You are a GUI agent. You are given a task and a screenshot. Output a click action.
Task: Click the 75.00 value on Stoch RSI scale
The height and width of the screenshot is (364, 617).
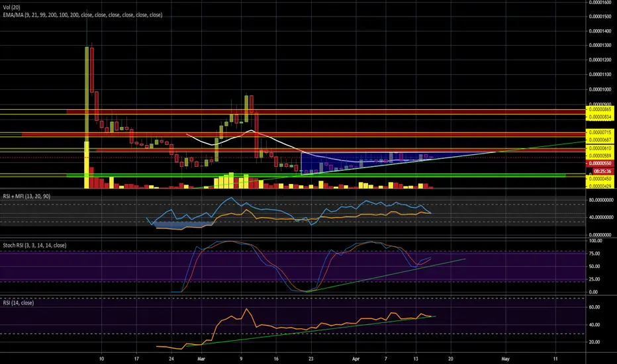(x=594, y=254)
